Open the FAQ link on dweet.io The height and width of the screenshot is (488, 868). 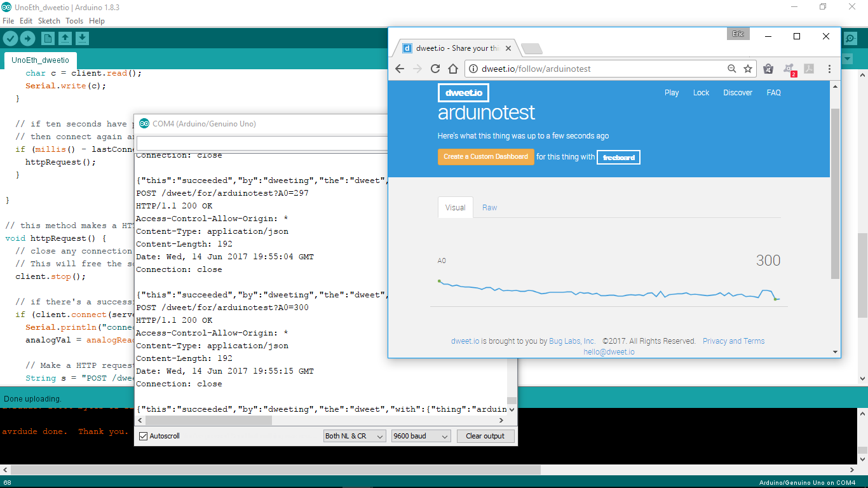[773, 93]
